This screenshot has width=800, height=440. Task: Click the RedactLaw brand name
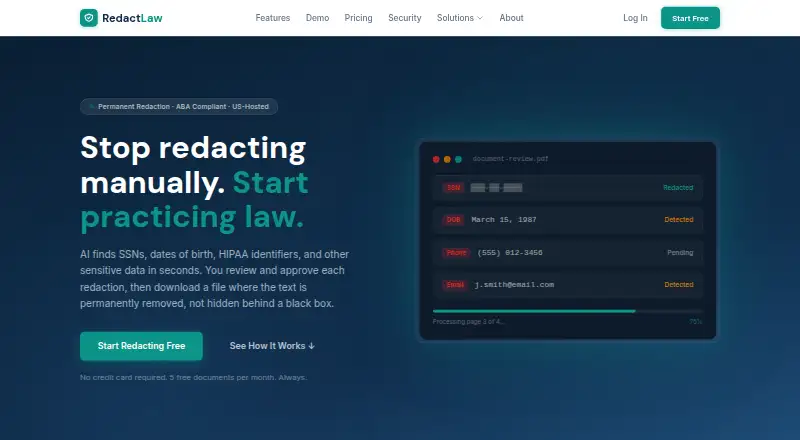coord(132,18)
